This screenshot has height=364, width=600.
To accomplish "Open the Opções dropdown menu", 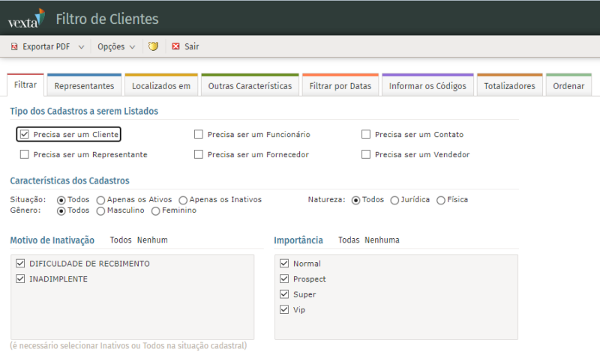I will tap(116, 46).
